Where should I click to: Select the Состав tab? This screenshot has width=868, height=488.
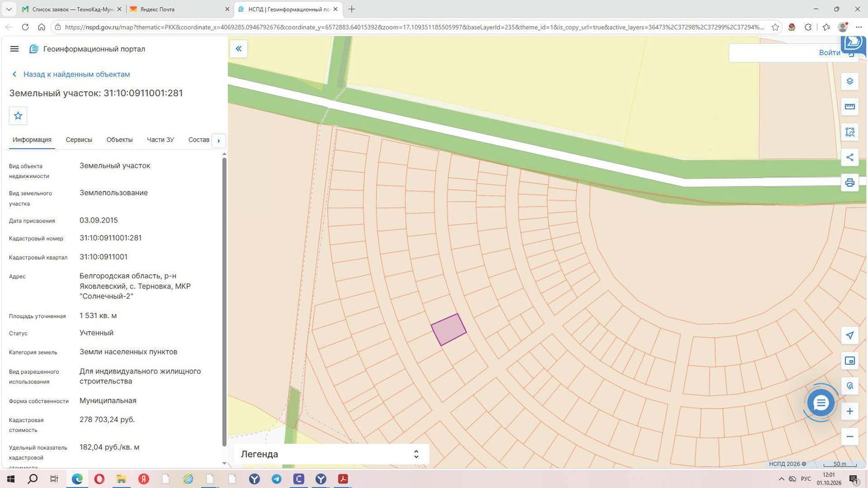click(x=199, y=140)
